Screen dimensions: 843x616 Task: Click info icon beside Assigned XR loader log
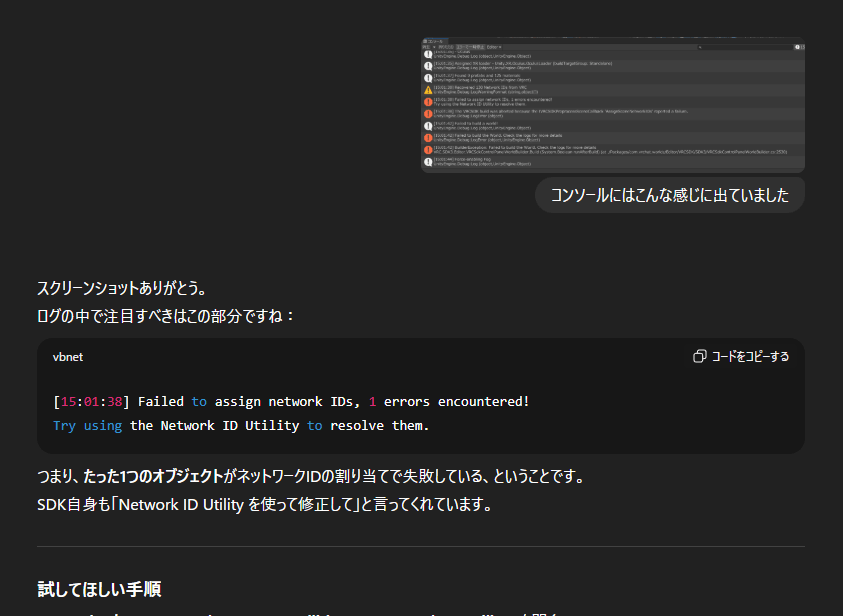click(x=427, y=65)
